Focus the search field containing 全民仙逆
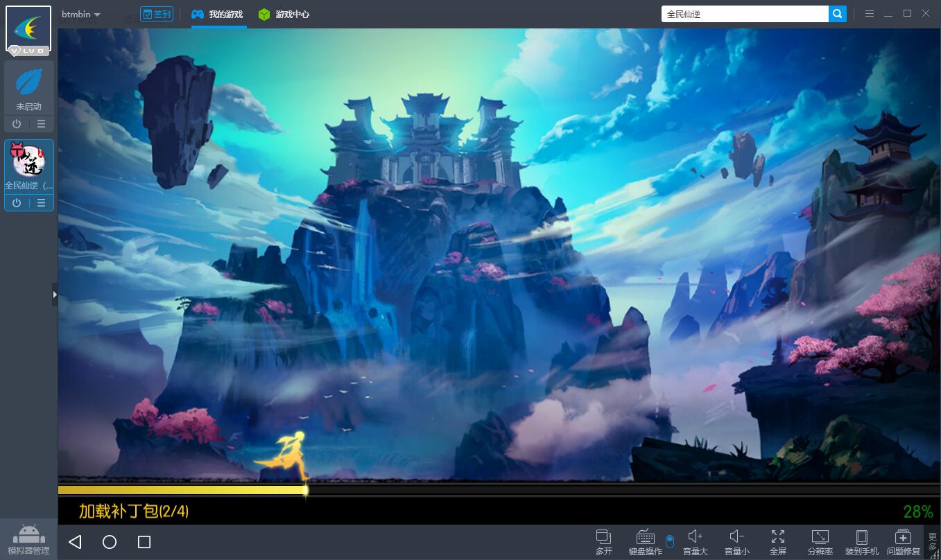 [x=745, y=14]
